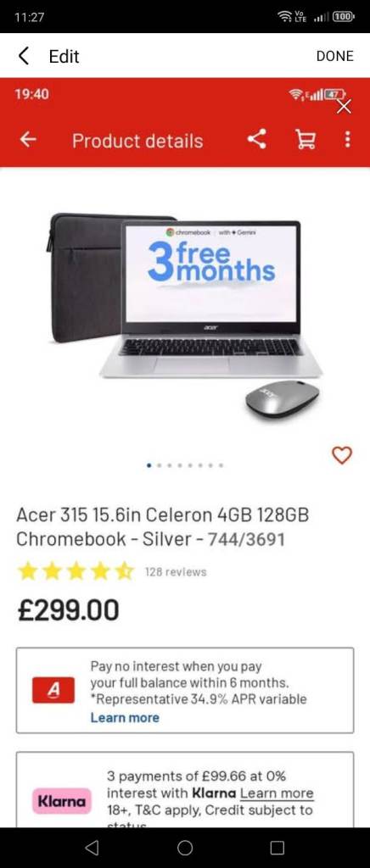370x868 pixels.
Task: Tap DONE to finish editing
Action: (x=334, y=56)
